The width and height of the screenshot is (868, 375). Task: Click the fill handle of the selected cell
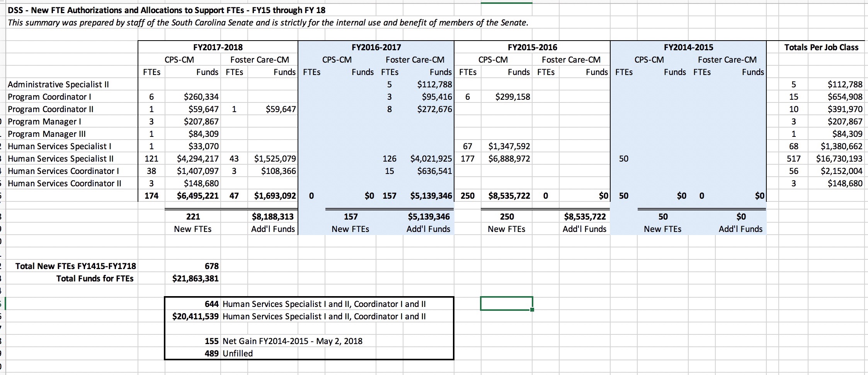pyautogui.click(x=532, y=310)
